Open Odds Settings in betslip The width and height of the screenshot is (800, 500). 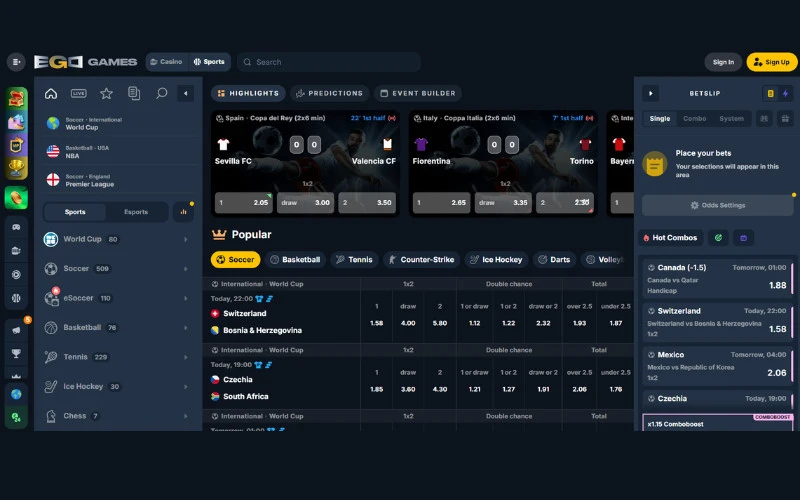[718, 205]
